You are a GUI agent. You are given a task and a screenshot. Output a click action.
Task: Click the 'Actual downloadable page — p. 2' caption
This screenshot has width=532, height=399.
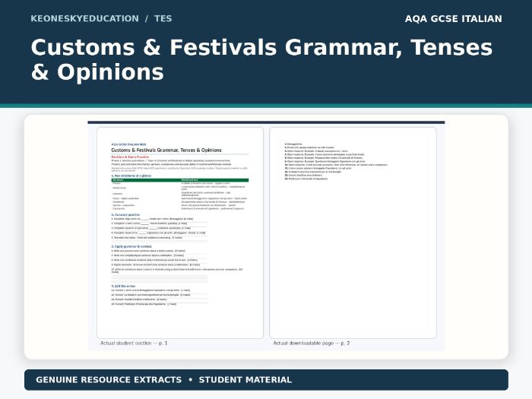point(312,343)
